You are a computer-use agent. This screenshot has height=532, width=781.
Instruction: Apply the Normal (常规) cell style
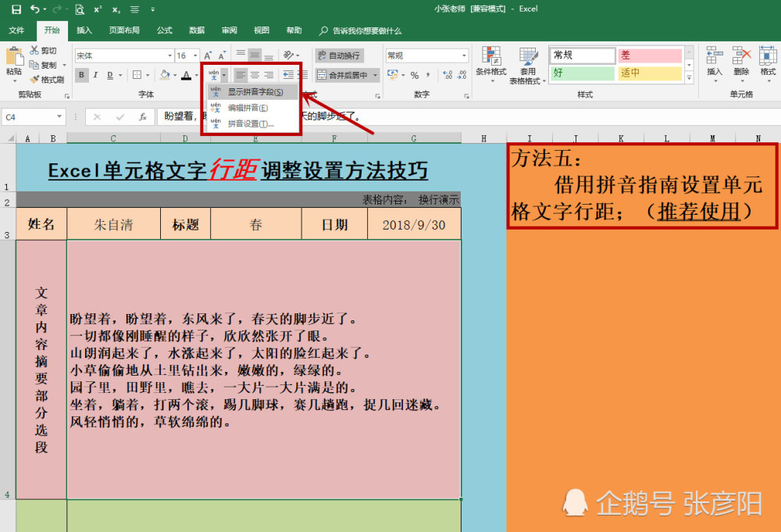pos(583,55)
